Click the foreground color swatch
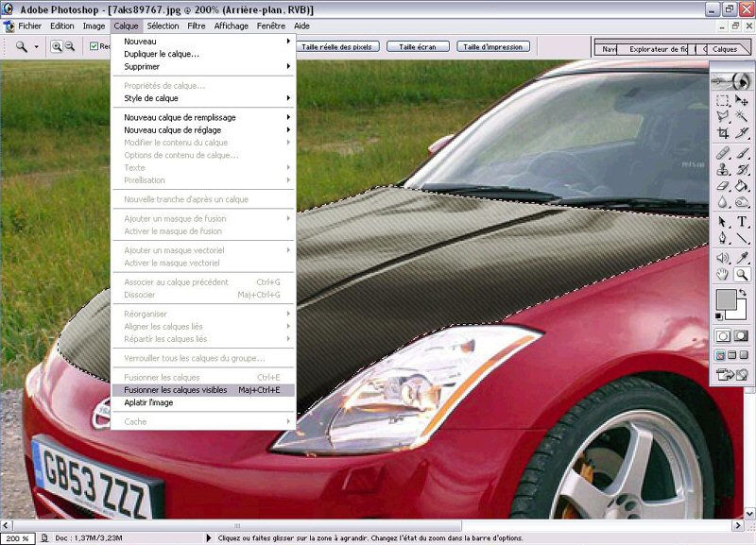This screenshot has width=756, height=545. click(725, 298)
